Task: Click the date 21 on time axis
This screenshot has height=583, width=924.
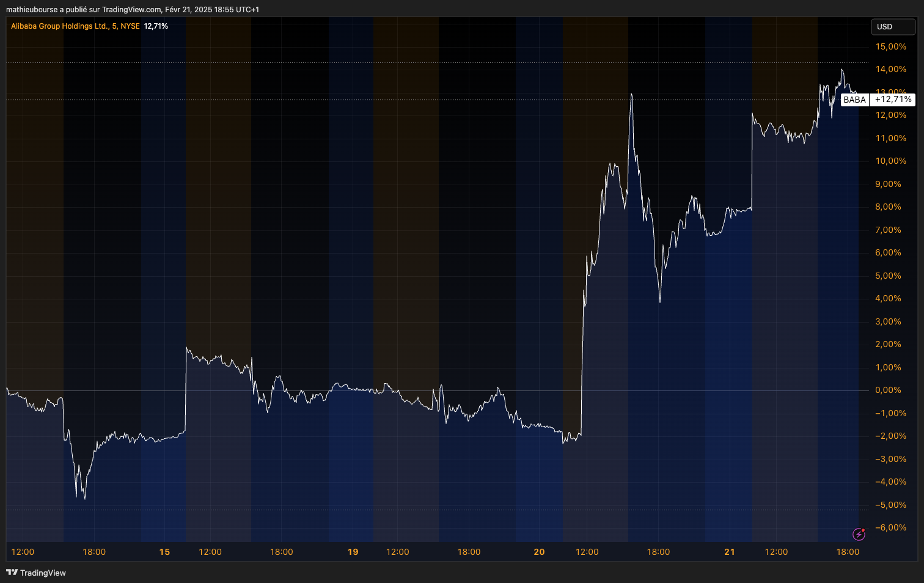Action: 730,552
